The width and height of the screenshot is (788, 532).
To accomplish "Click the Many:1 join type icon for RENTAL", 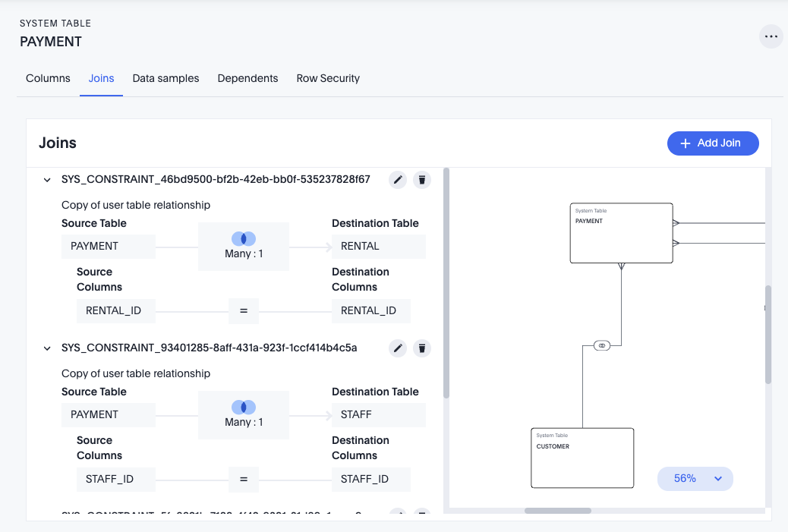I will tap(244, 238).
